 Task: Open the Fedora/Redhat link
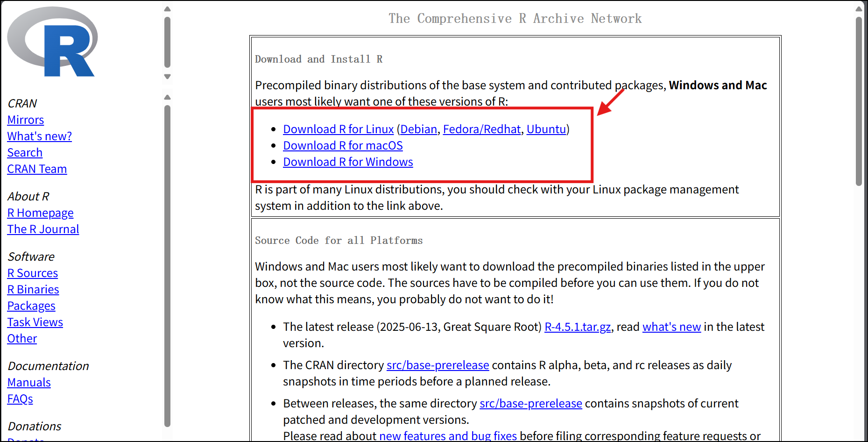[482, 129]
